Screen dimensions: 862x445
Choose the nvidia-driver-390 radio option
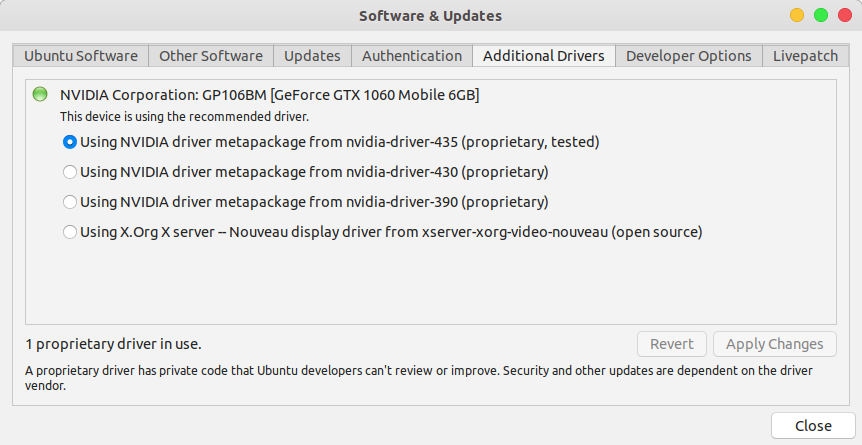[70, 202]
